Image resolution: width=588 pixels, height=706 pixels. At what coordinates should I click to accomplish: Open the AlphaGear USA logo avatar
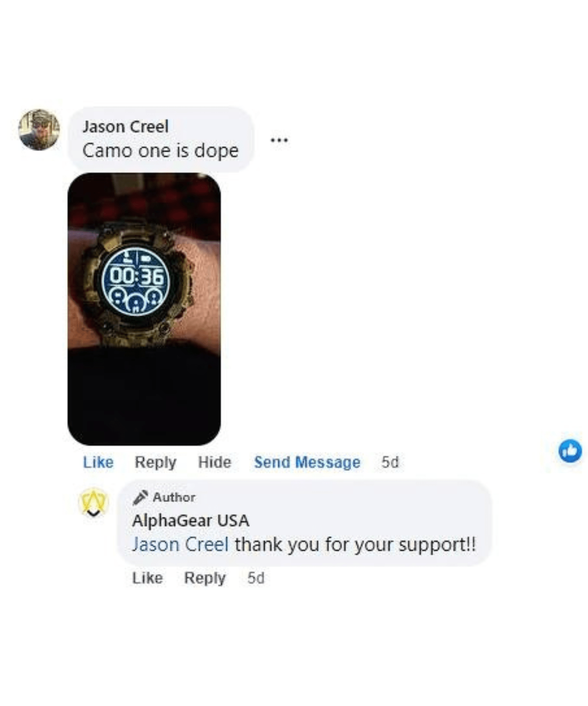[x=93, y=501]
